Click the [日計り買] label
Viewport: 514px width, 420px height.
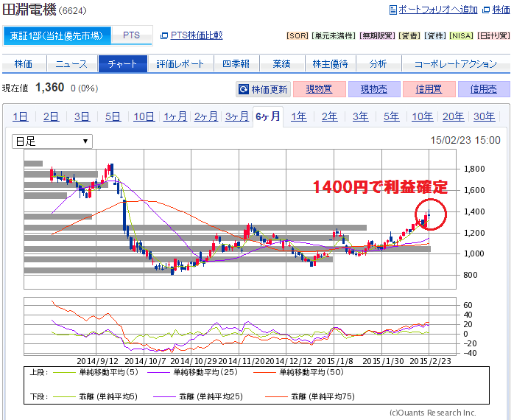pyautogui.click(x=493, y=36)
